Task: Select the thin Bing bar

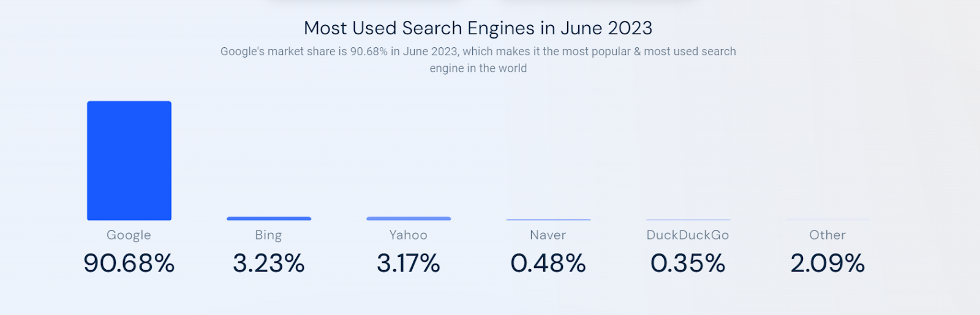Action: (269, 218)
